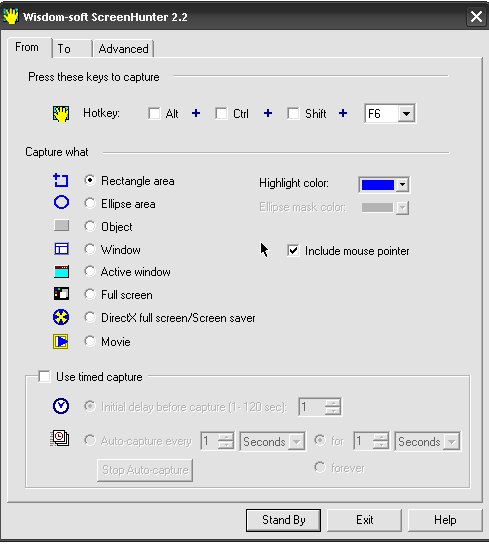Viewport: 489px width, 544px height.
Task: Choose the Window capture option
Action: coord(90,249)
